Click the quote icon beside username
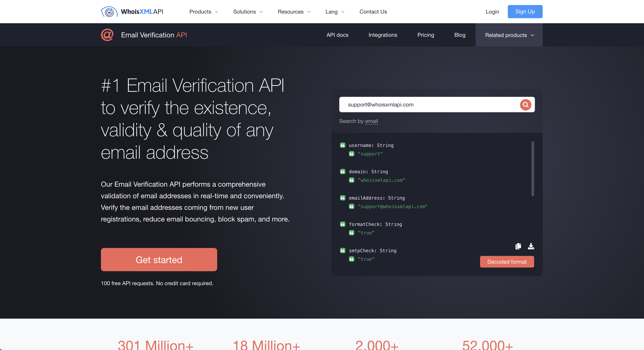The width and height of the screenshot is (644, 350). [x=343, y=145]
